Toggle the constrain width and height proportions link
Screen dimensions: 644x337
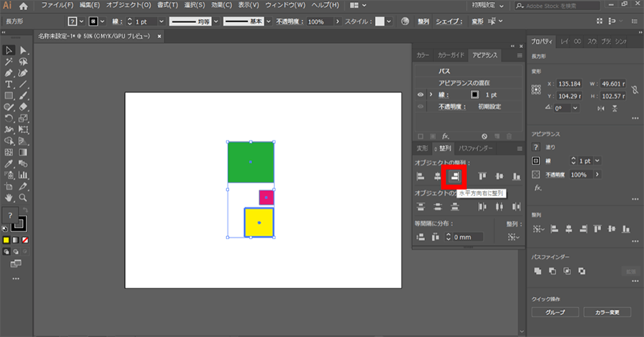point(633,89)
